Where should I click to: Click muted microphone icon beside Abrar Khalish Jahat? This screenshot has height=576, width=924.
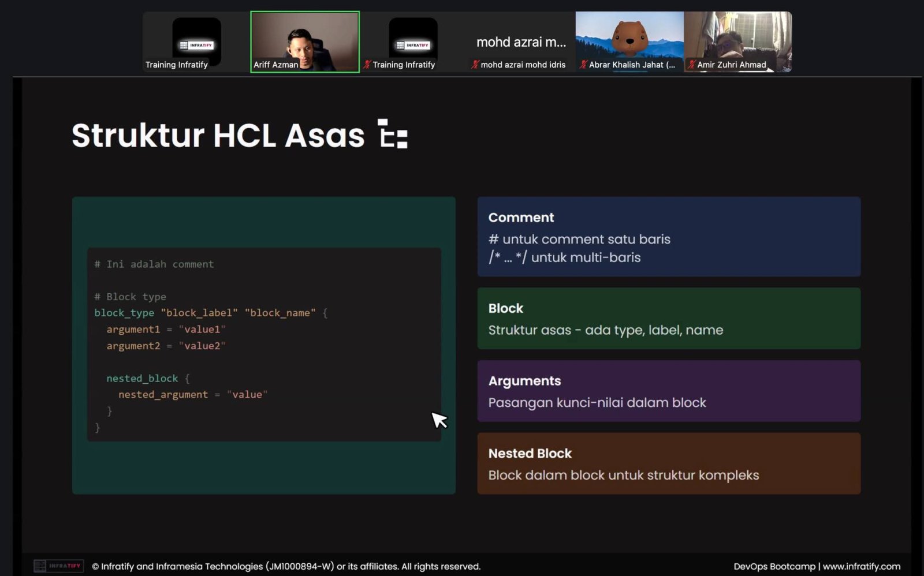(583, 65)
